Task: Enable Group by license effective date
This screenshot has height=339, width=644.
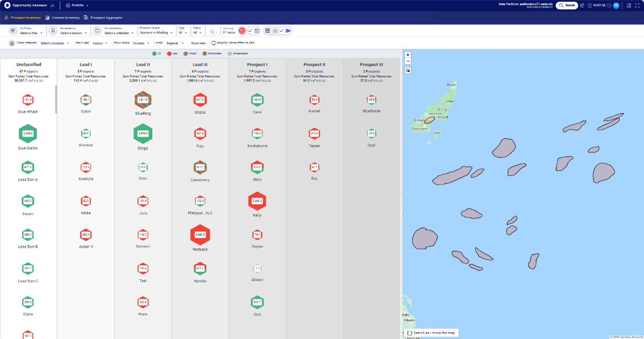Action: tap(214, 43)
